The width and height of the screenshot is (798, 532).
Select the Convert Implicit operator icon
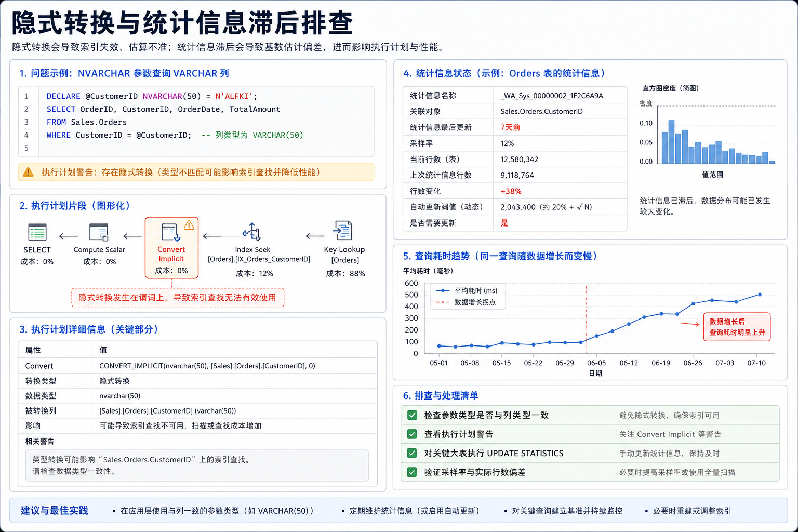[x=171, y=232]
